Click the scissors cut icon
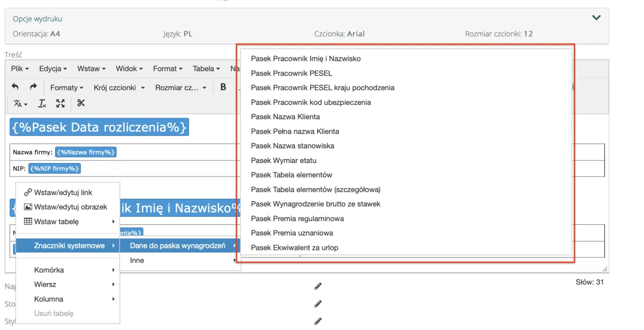644x330 pixels. tap(81, 103)
